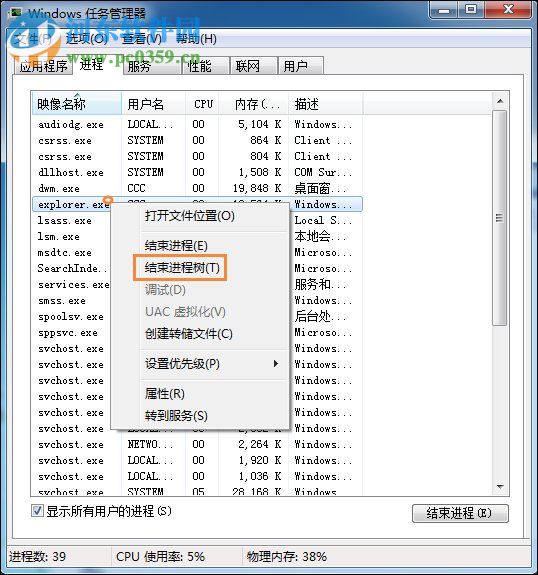The height and width of the screenshot is (575, 538).
Task: Click the CCC user name for dwm.exe
Action: click(x=136, y=188)
